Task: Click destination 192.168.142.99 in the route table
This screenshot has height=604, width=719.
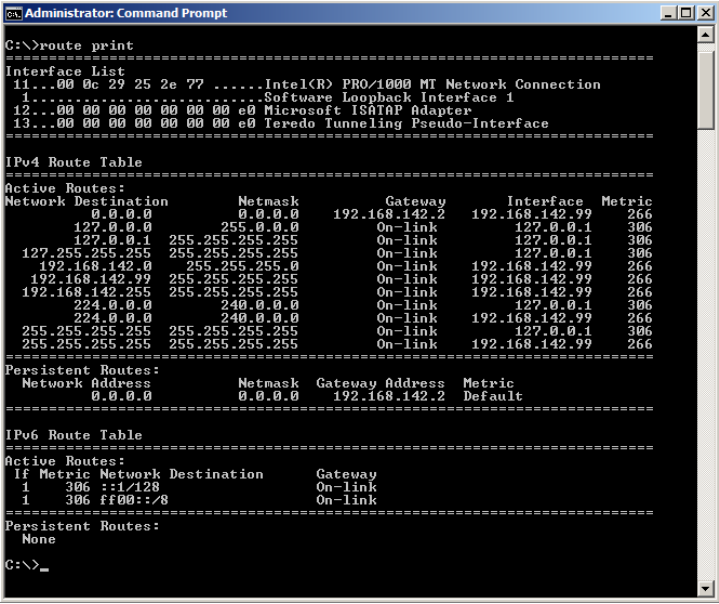Action: coord(91,279)
